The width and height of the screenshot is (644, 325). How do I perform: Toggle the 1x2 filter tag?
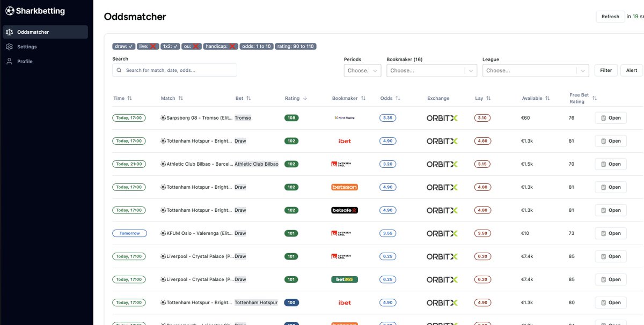click(x=171, y=47)
